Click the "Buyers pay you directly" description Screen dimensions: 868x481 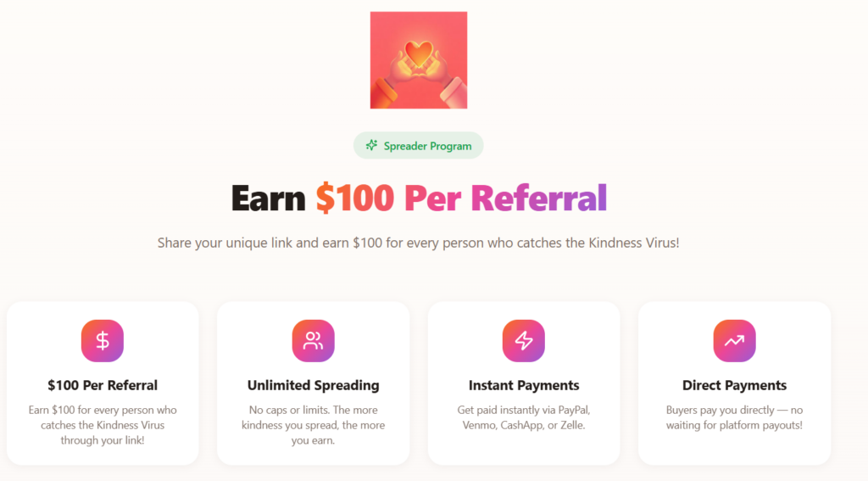[734, 417]
